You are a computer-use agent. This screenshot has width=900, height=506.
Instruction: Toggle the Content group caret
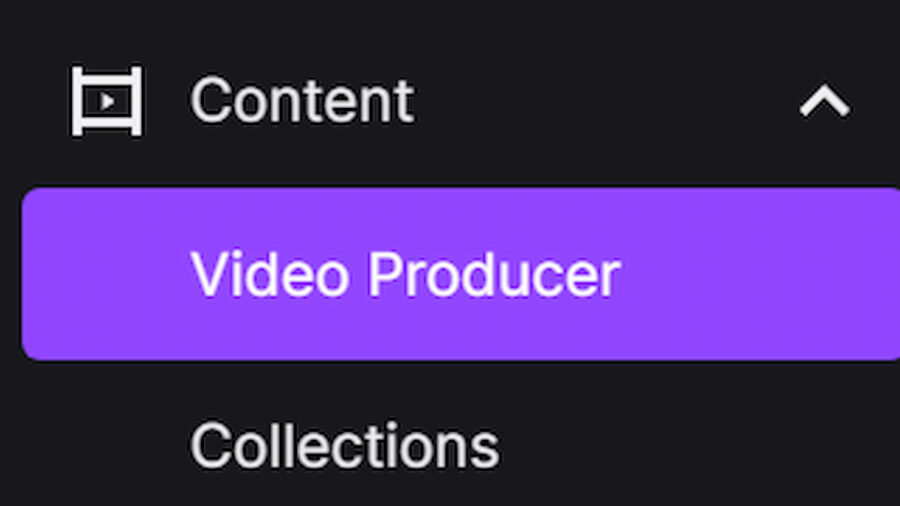pyautogui.click(x=824, y=101)
